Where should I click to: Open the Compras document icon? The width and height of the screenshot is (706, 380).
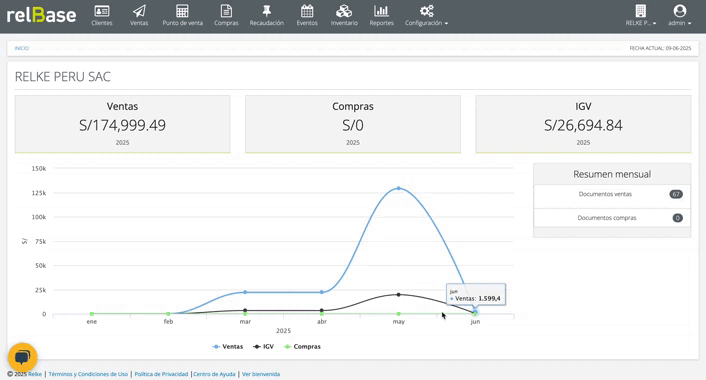[x=226, y=11]
